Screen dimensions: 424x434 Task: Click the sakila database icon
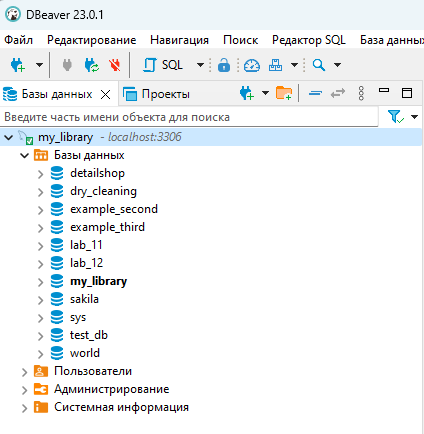point(57,299)
